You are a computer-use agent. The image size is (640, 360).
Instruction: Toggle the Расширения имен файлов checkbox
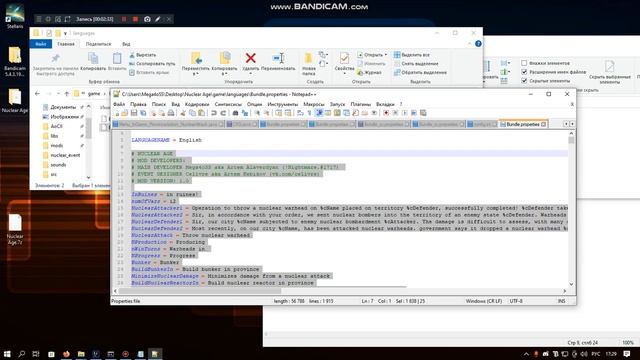click(x=524, y=72)
